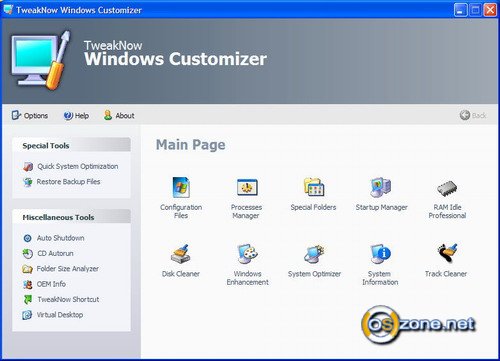Open the Windows Enhancement icon
The image size is (500, 361).
pos(247,254)
